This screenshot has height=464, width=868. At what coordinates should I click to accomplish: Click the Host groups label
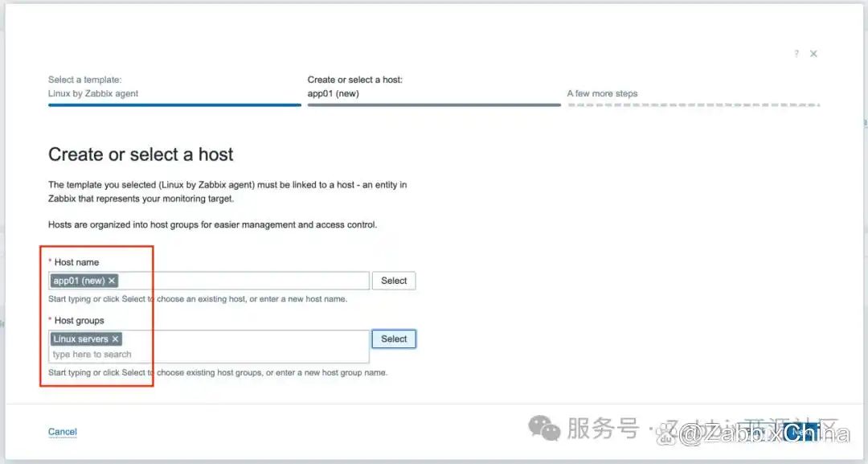click(x=79, y=321)
